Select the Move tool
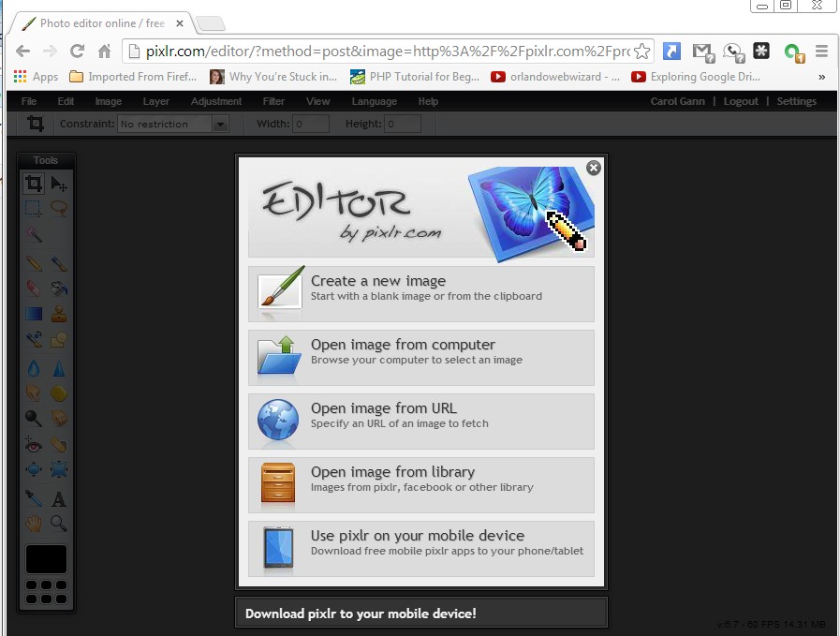The width and height of the screenshot is (840, 636). [x=59, y=184]
